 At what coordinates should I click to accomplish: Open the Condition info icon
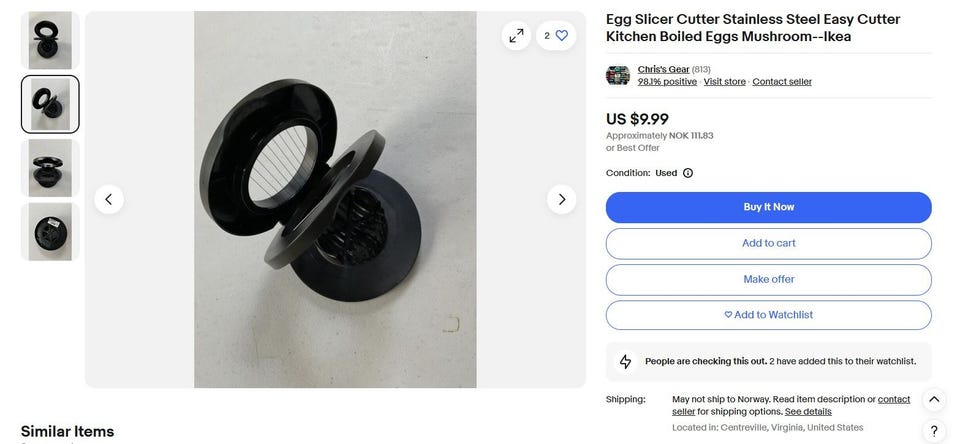pos(688,173)
